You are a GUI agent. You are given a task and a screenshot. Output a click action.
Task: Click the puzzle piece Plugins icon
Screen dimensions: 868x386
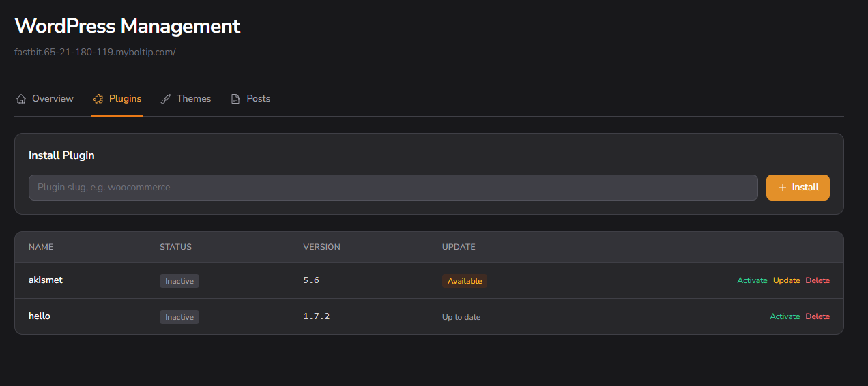tap(98, 99)
